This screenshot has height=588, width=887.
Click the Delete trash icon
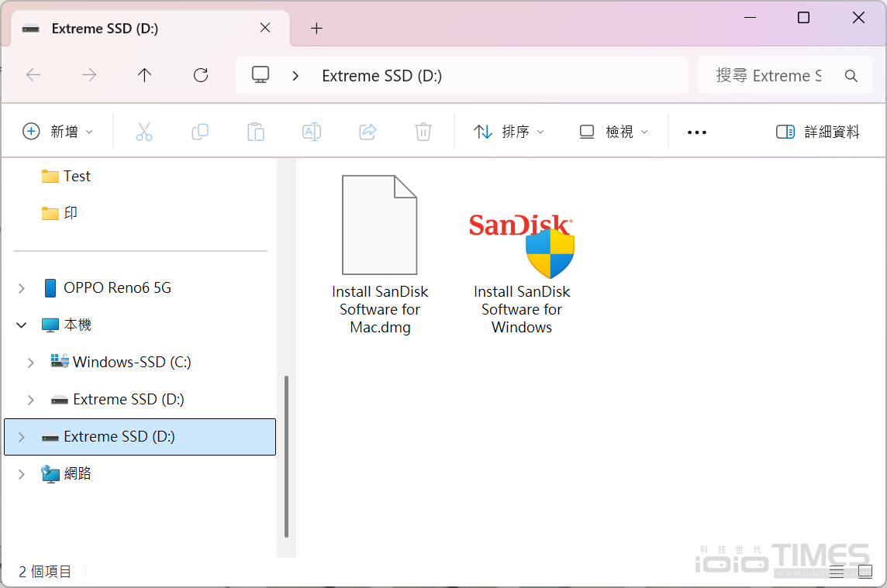(423, 132)
